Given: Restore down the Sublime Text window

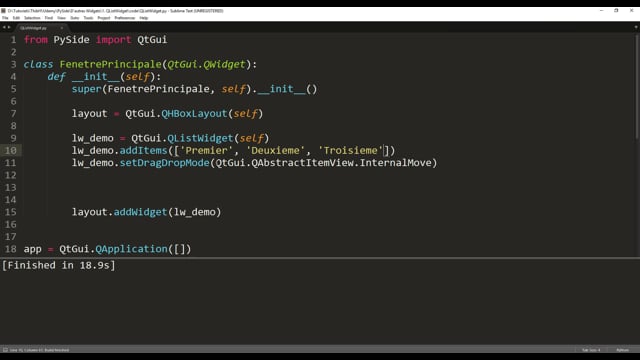Looking at the screenshot, I should pyautogui.click(x=616, y=11).
